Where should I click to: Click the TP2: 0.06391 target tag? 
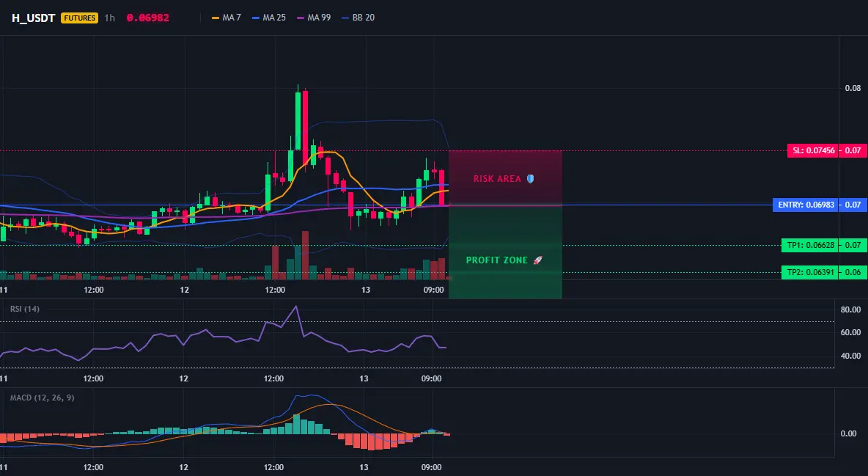pos(809,272)
